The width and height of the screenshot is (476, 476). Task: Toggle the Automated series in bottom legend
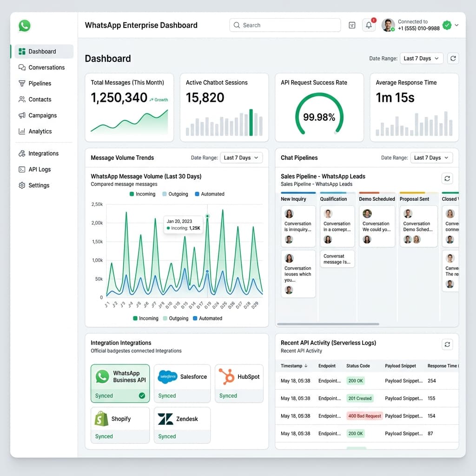click(208, 318)
